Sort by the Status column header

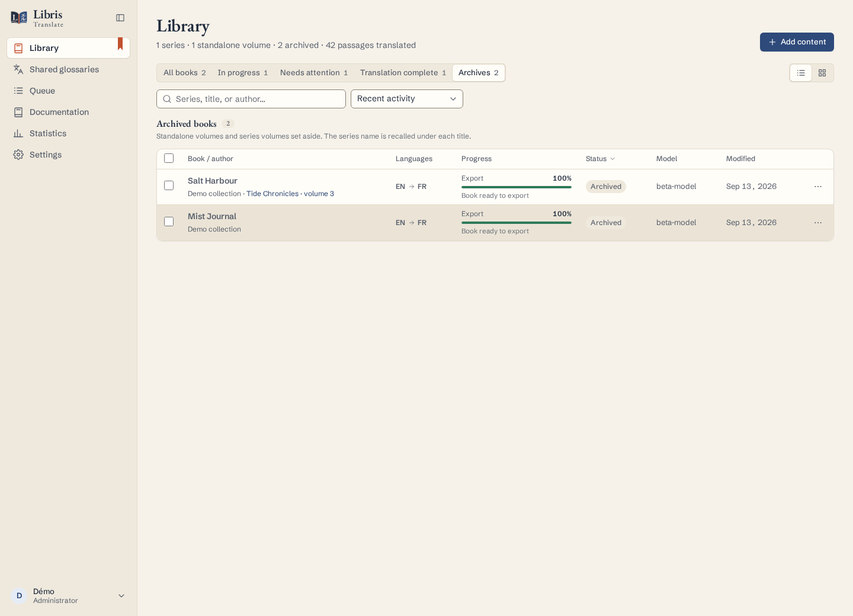[600, 159]
